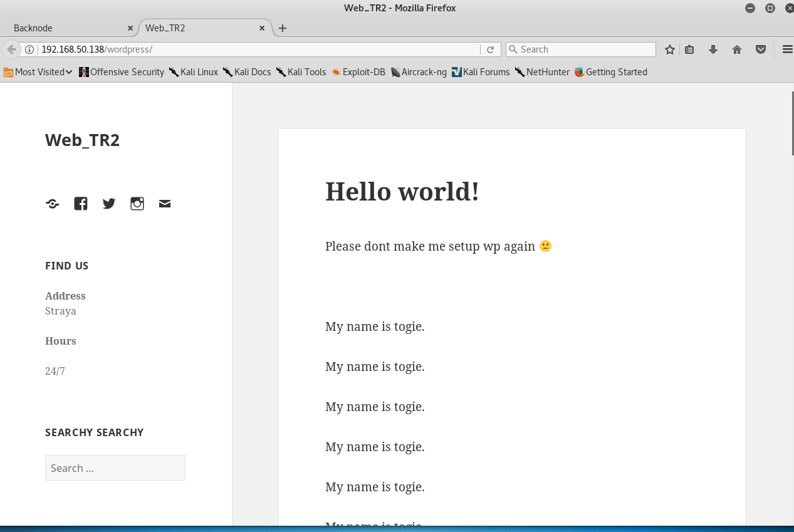The image size is (794, 532).
Task: Open Aircrack-ng bookmark
Action: tap(419, 72)
